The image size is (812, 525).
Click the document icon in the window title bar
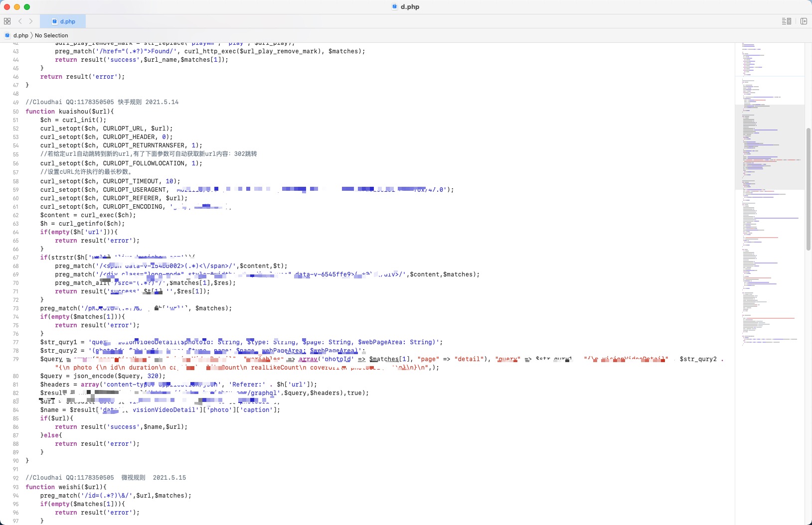pos(395,7)
